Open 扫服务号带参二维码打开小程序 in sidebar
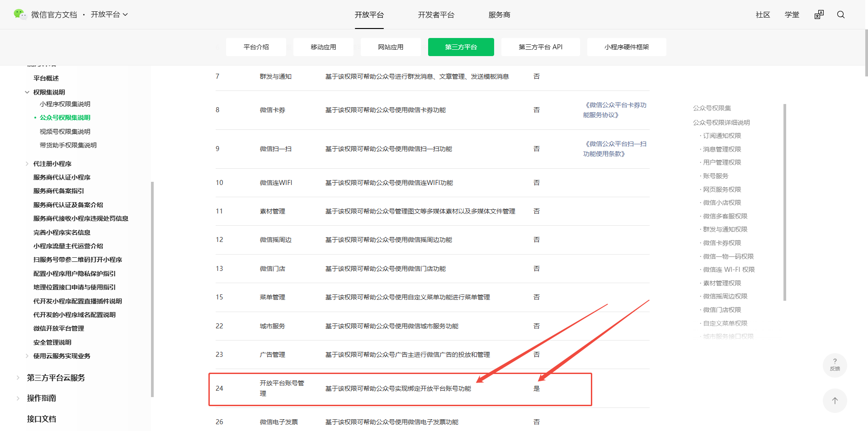Image resolution: width=868 pixels, height=431 pixels. 78,260
